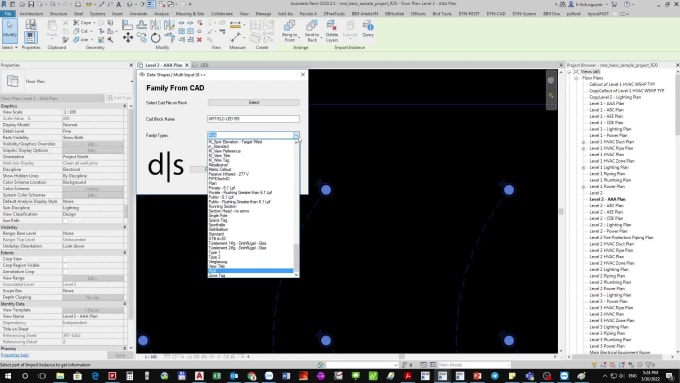Image resolution: width=680 pixels, height=383 pixels.
Task: Expand Level 1 HVAC Duct Plan node
Action: pos(583,142)
